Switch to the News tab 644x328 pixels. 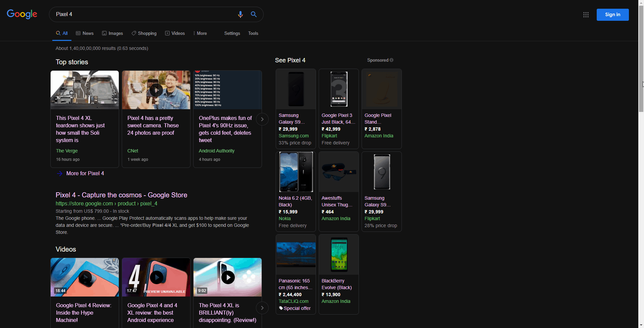click(x=88, y=33)
